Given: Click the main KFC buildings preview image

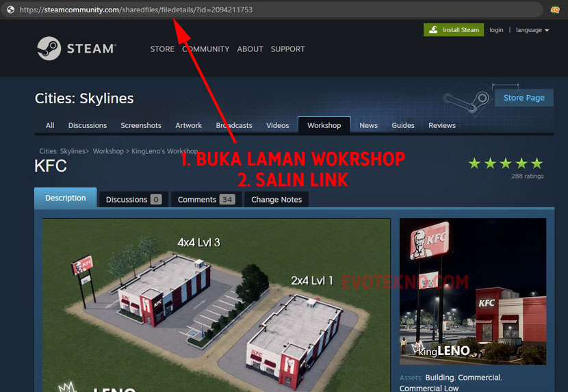Looking at the screenshot, I should 216,305.
